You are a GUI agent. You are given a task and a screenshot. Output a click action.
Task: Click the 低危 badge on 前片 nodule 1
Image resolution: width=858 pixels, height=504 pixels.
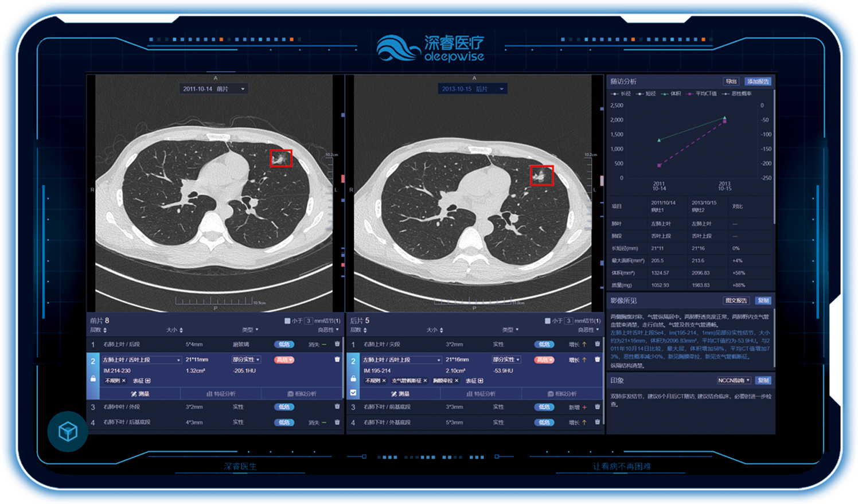click(x=284, y=344)
